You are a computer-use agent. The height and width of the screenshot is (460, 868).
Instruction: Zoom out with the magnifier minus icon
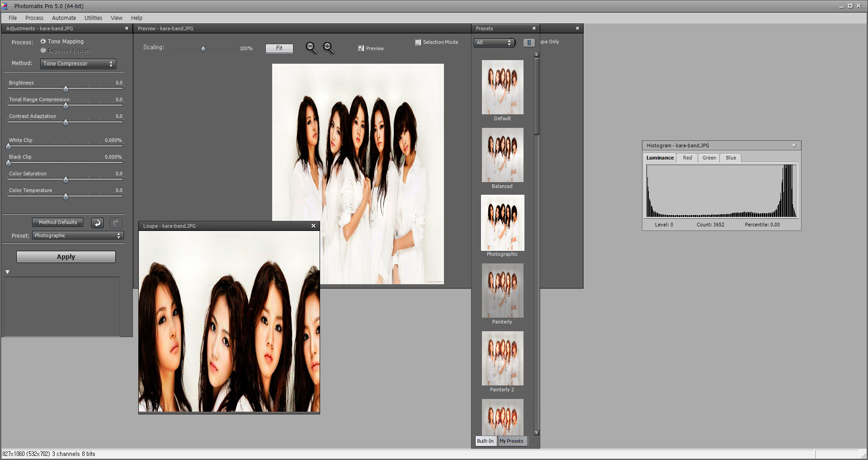click(311, 48)
